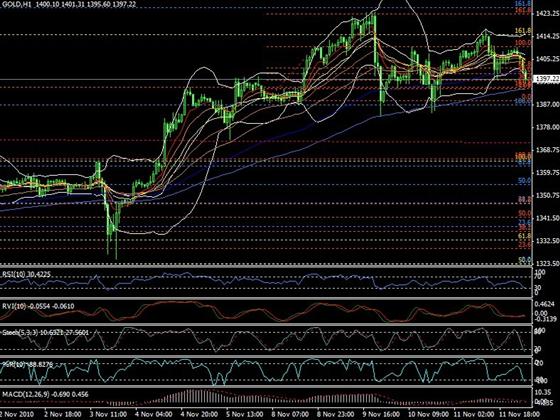
Task: Click the 1332.50 price axis label
Action: (548, 241)
